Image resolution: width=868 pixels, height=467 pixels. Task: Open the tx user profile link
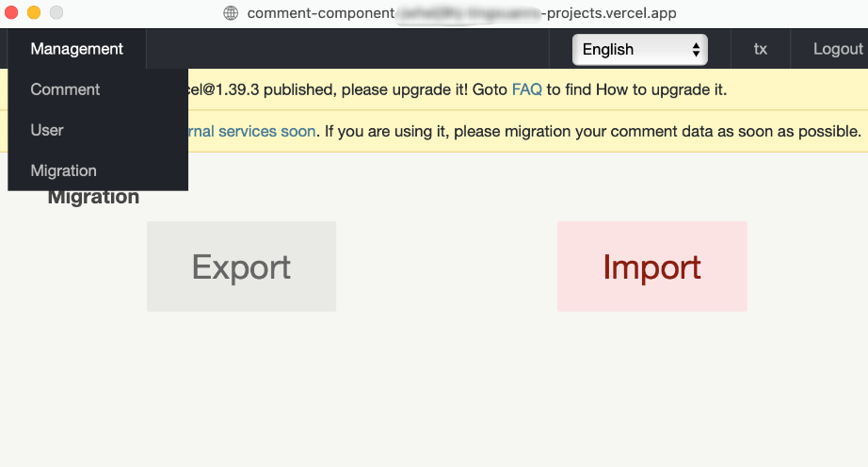760,49
